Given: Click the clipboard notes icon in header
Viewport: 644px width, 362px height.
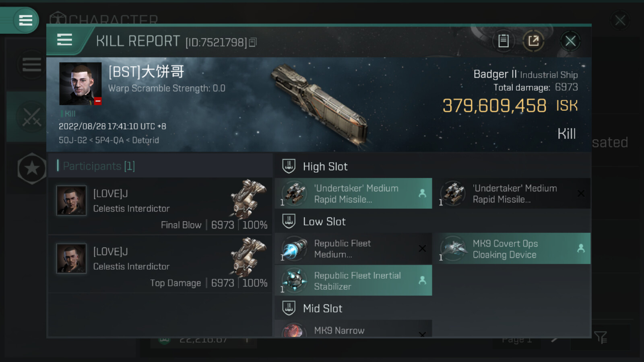Looking at the screenshot, I should pos(503,41).
